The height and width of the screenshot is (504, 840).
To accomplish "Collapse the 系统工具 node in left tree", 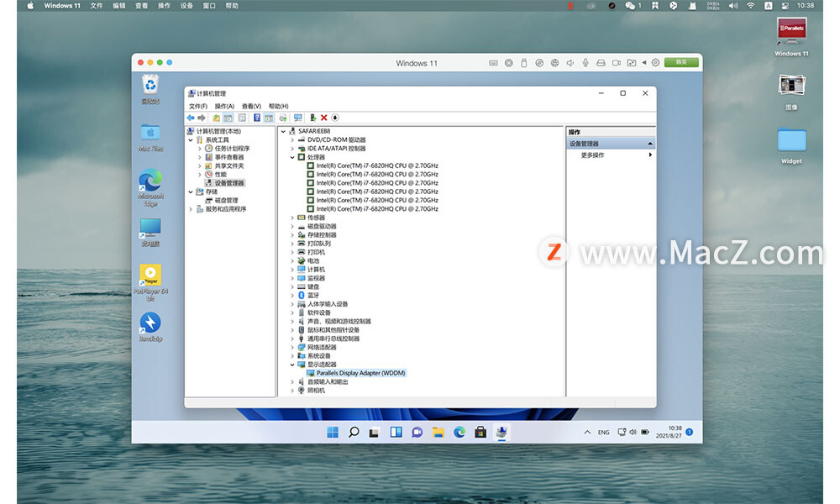I will coord(191,139).
